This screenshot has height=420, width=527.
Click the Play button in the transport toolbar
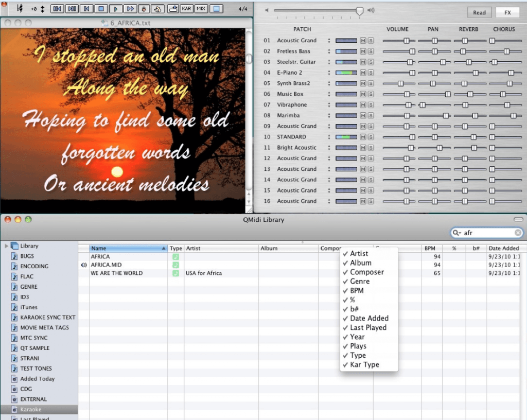pyautogui.click(x=115, y=8)
